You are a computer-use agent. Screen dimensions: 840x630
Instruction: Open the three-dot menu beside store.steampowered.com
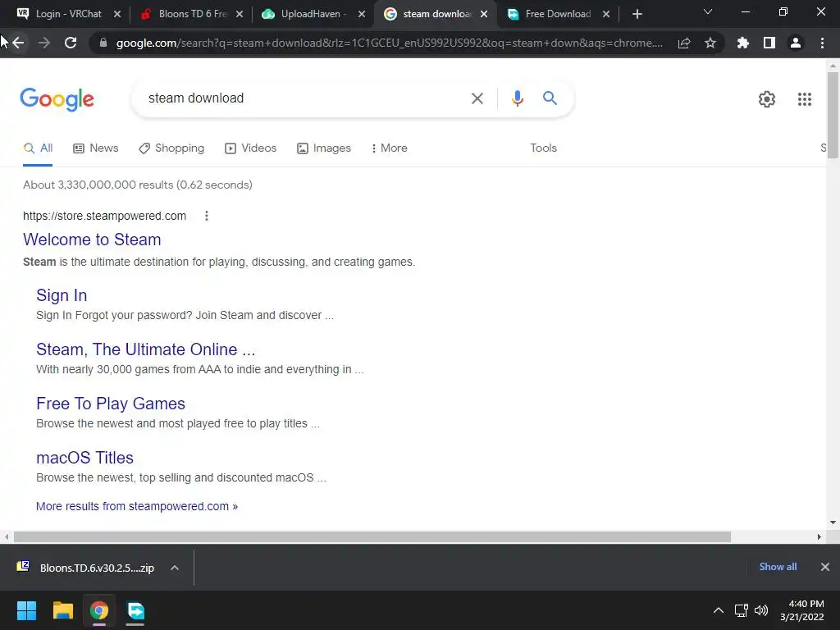point(206,216)
